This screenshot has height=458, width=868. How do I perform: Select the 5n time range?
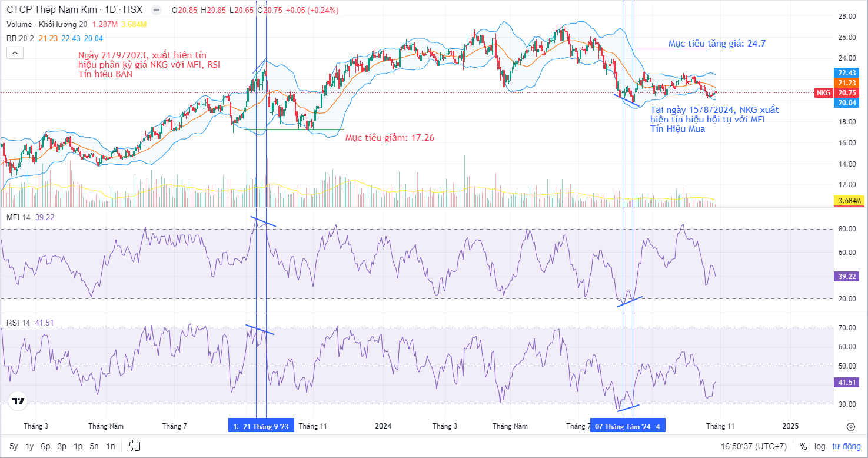94,446
